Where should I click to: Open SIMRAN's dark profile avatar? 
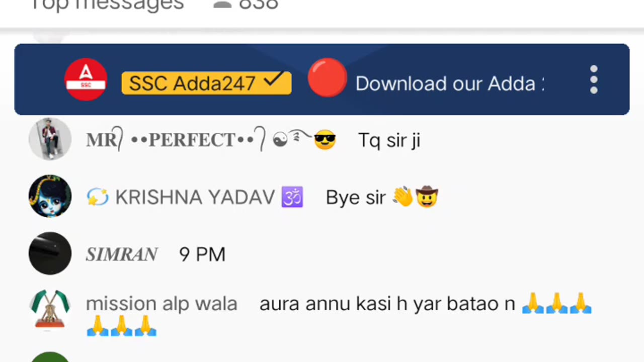pos(50,253)
